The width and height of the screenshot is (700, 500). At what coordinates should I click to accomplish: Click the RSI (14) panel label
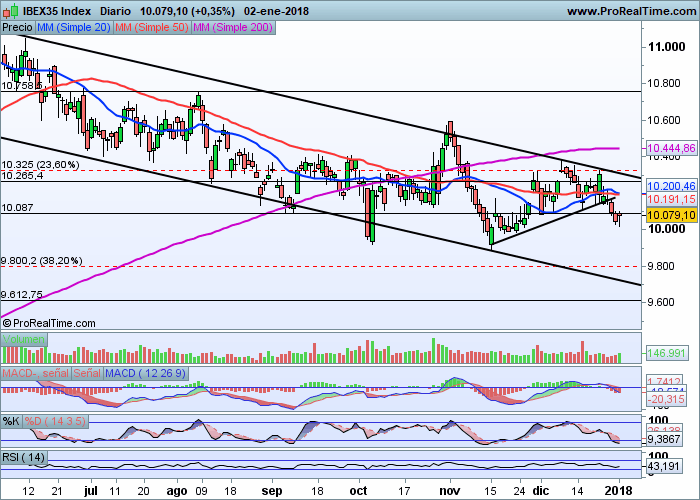pyautogui.click(x=24, y=457)
